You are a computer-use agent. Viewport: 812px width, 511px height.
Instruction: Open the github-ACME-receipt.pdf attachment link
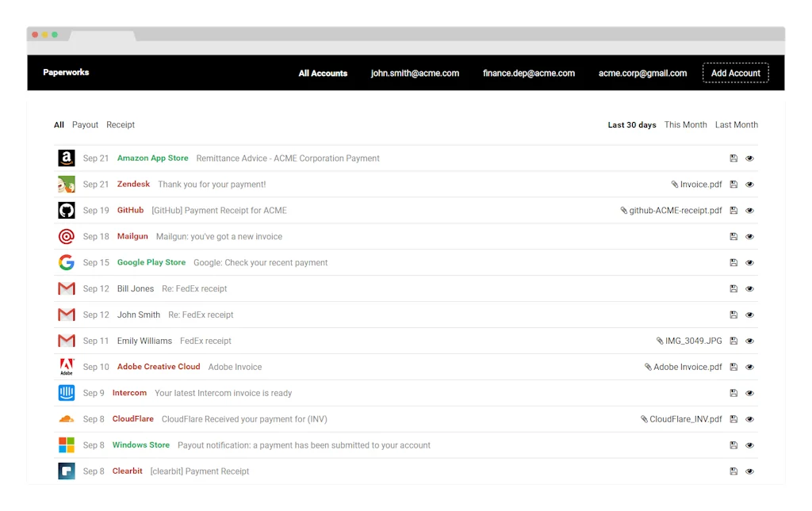tap(673, 210)
